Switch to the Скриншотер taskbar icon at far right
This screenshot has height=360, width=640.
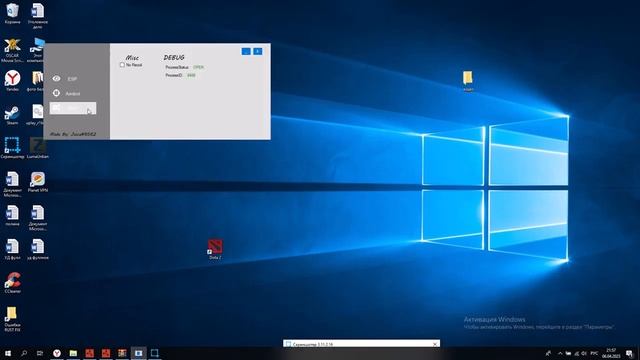155,353
